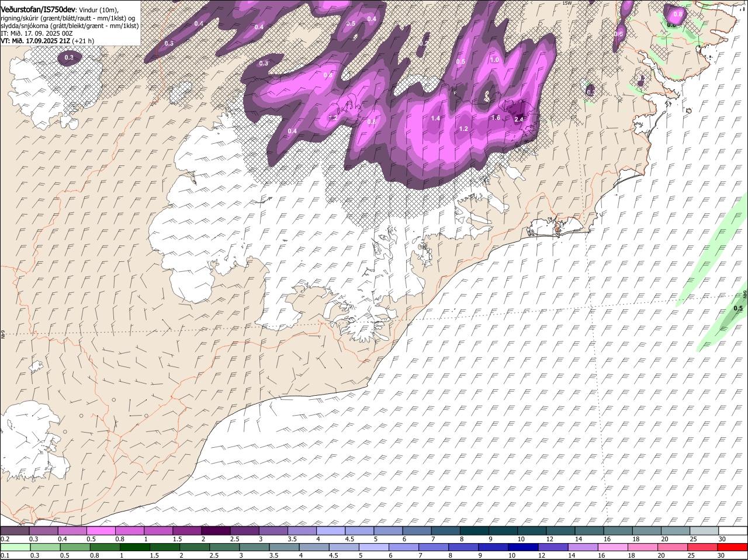Viewport: 748px width, 560px height.
Task: Click the 1.6 value beside the 2.4 peak
Action: click(x=496, y=117)
